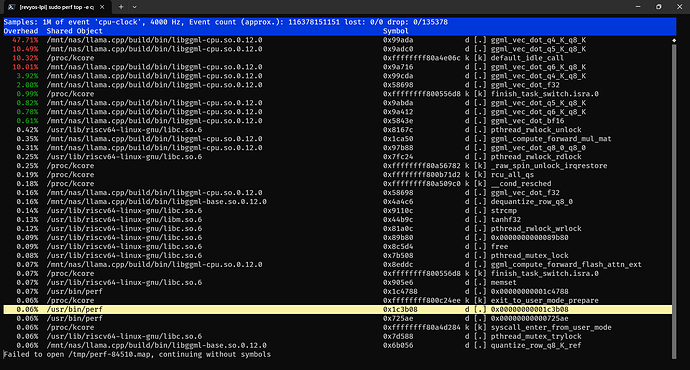This screenshot has width=690, height=370.
Task: Click the Overhead column header
Action: (x=21, y=31)
